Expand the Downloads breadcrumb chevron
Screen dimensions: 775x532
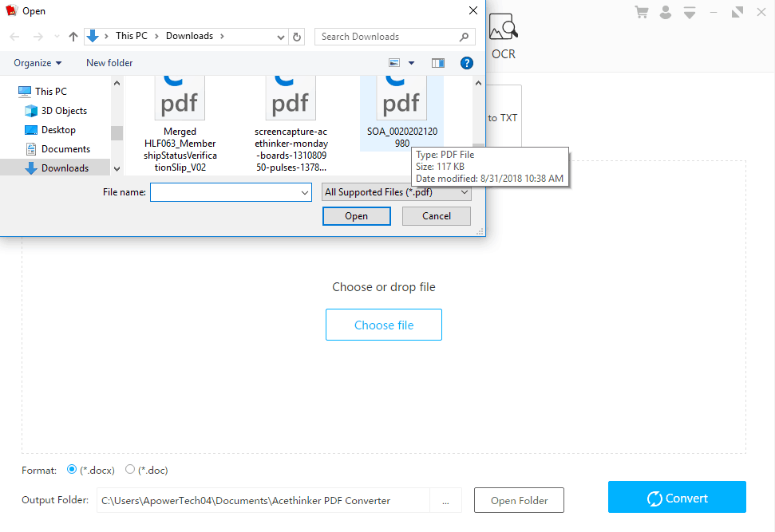222,36
